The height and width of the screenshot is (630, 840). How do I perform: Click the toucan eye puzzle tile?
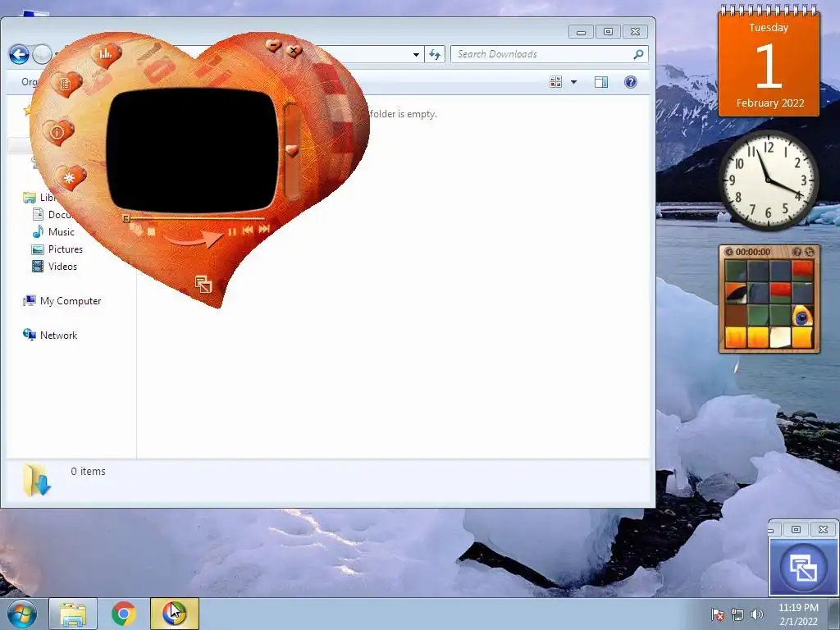(802, 316)
